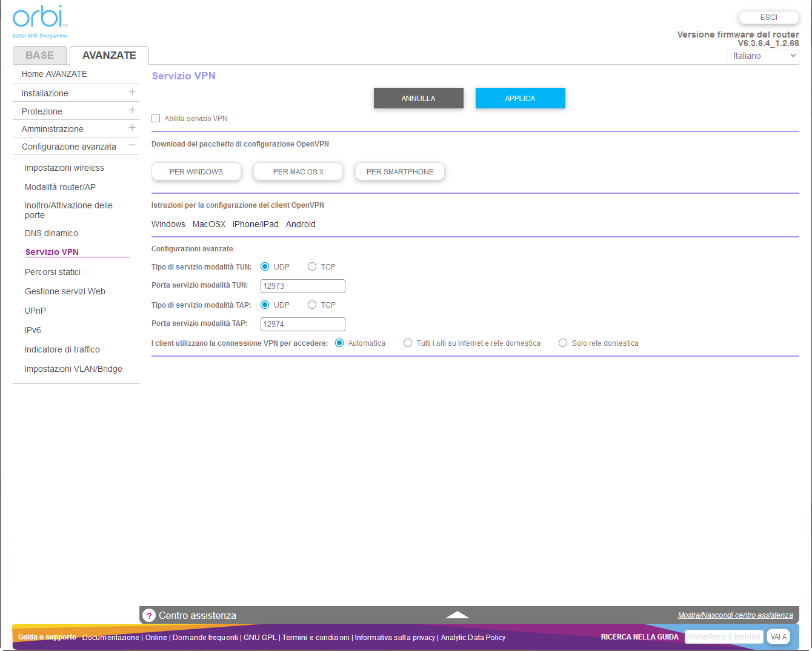Choose Automatica VPN access option
Screen dimensions: 812x651
pos(339,343)
